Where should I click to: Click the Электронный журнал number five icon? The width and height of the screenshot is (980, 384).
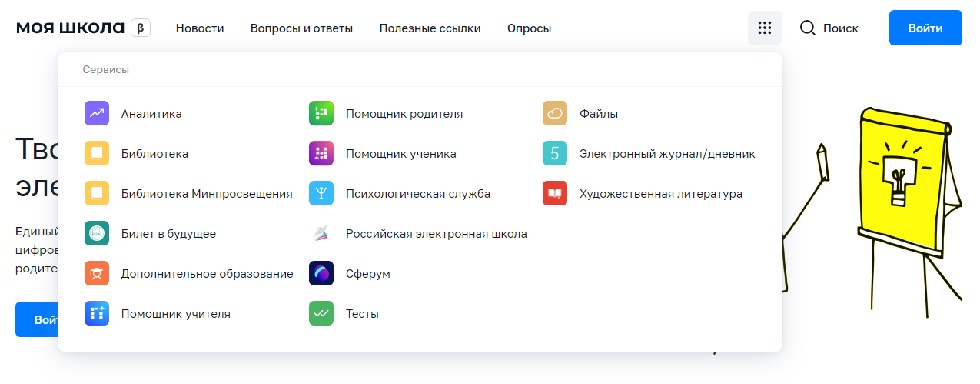[555, 154]
